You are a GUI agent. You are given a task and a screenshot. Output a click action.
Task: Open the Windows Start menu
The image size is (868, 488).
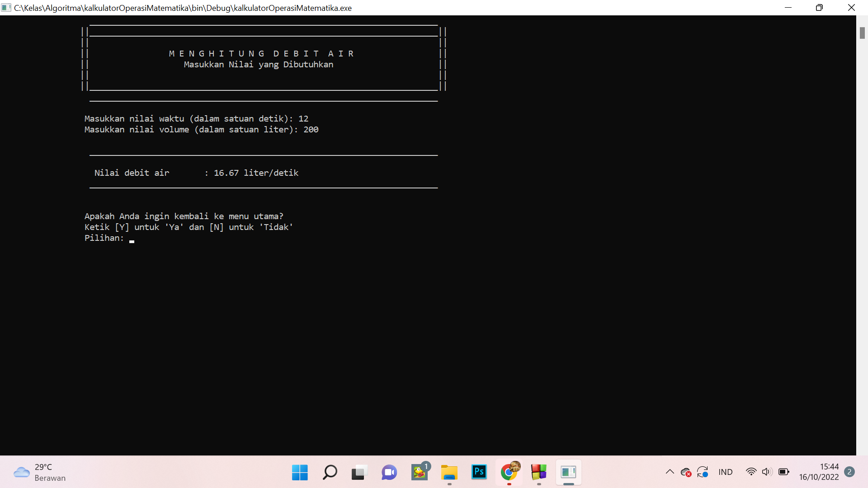coord(299,472)
